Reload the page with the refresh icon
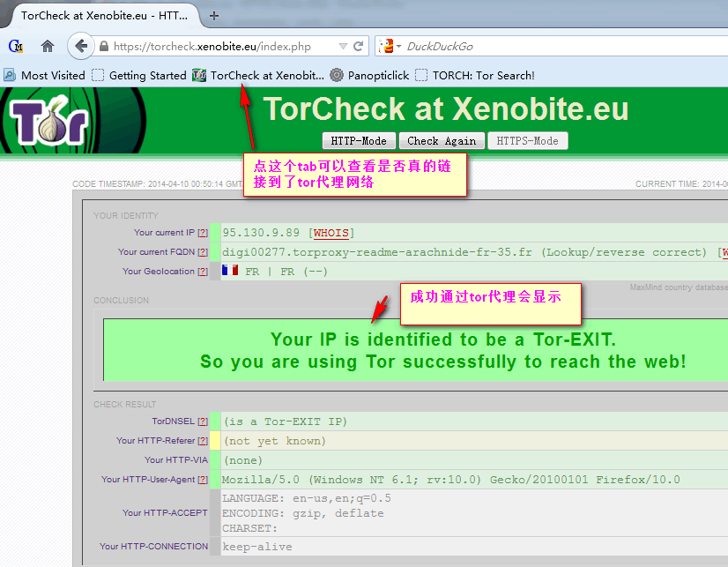The image size is (728, 567). (358, 46)
